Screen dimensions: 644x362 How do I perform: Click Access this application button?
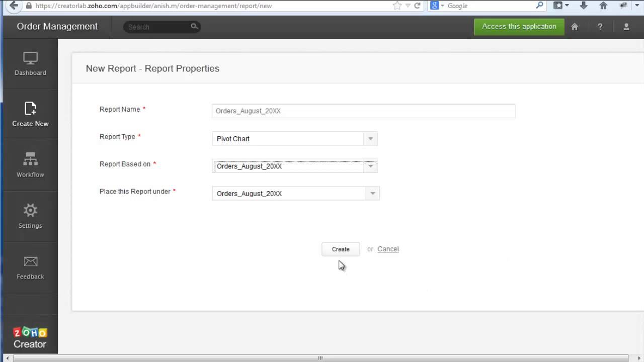pos(519,27)
